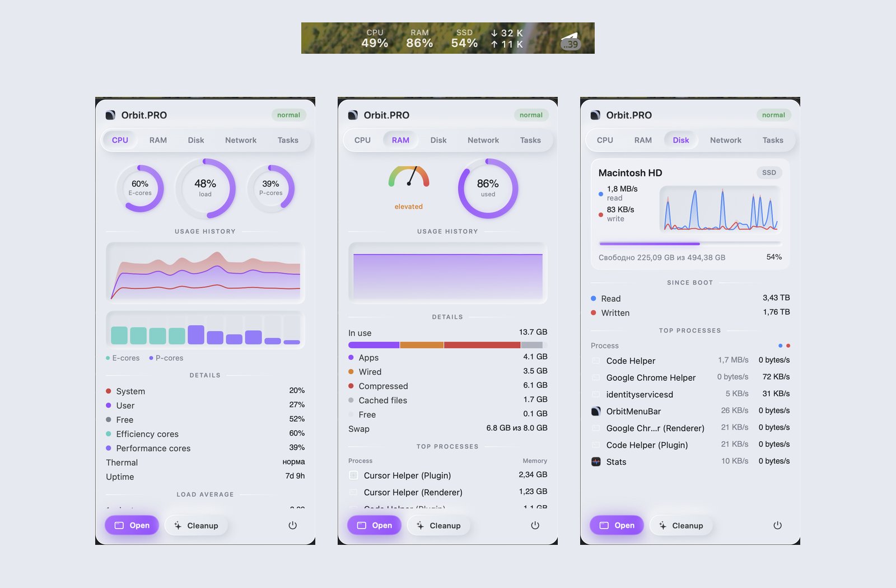The image size is (896, 588).
Task: Click the Cleanup button in the CPU panel
Action: (x=196, y=525)
